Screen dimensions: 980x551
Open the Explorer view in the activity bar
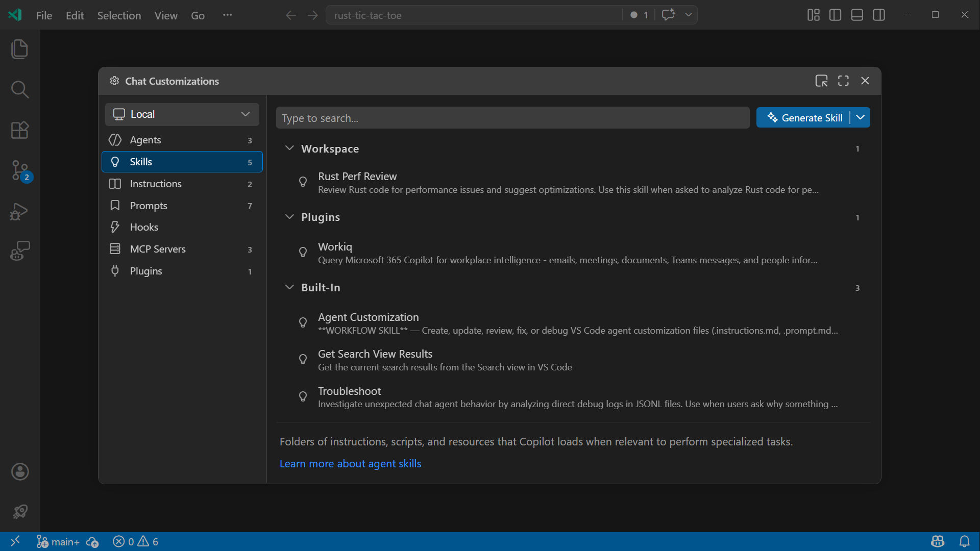point(19,48)
